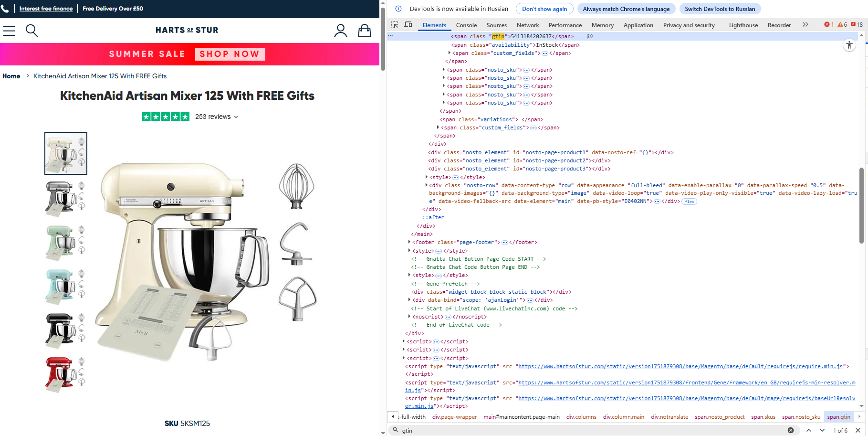Open the site search magnifier icon

31,31
